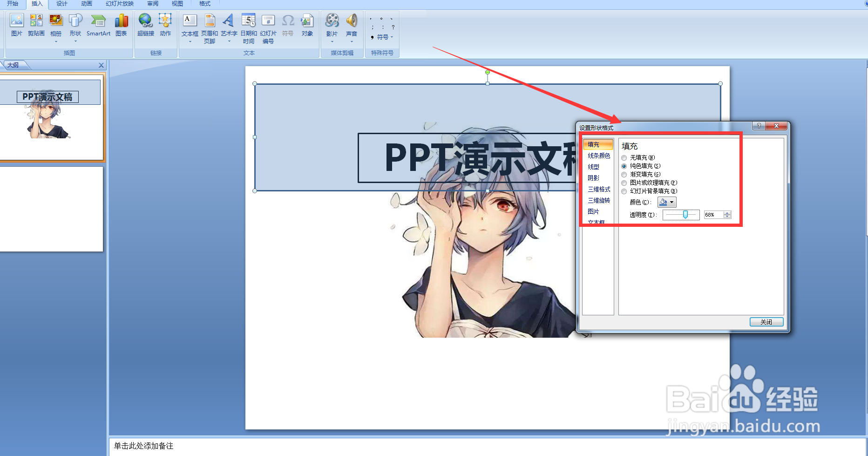The width and height of the screenshot is (868, 456).
Task: Expand the 艺术字 dropdown arrow
Action: [229, 41]
